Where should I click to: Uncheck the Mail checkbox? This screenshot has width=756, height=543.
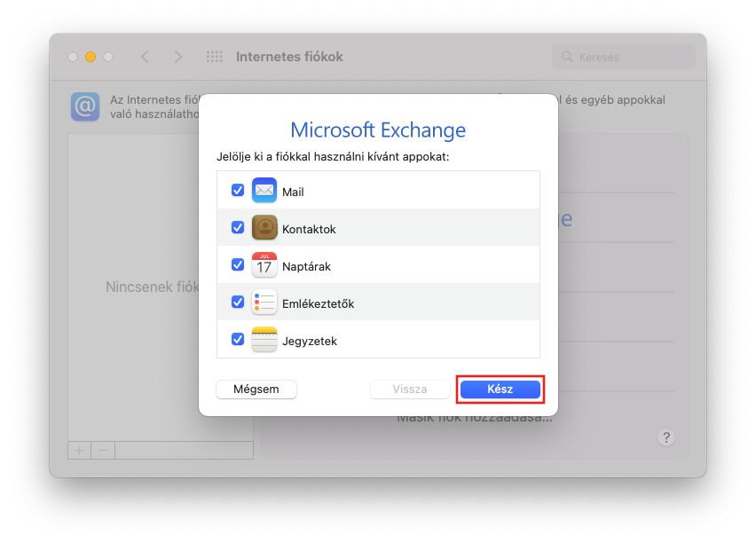tap(238, 191)
